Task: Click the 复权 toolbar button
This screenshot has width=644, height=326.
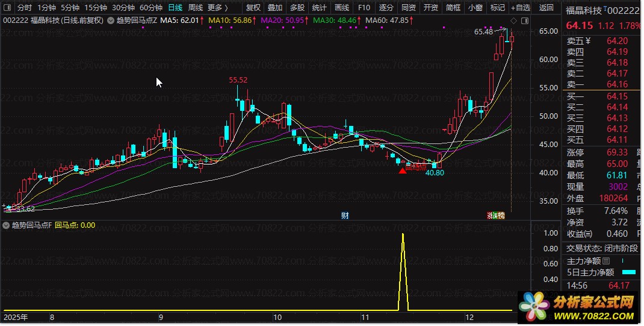Action: coord(253,7)
